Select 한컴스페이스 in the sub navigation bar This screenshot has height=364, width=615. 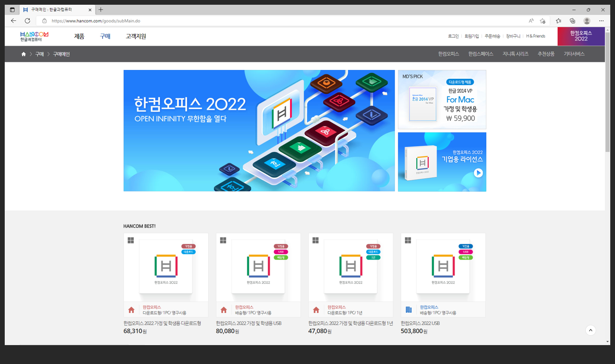pos(481,54)
